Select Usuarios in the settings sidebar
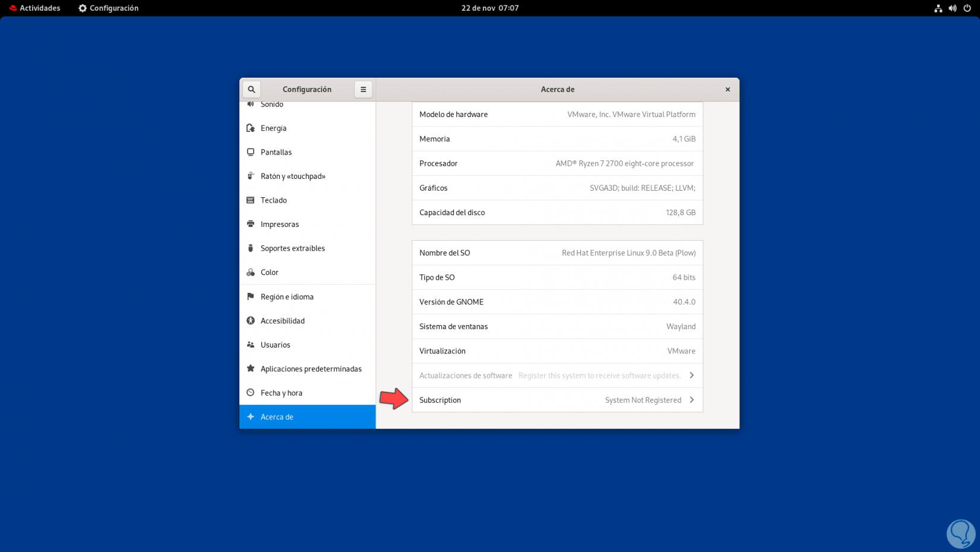The height and width of the screenshot is (552, 980). coord(308,345)
